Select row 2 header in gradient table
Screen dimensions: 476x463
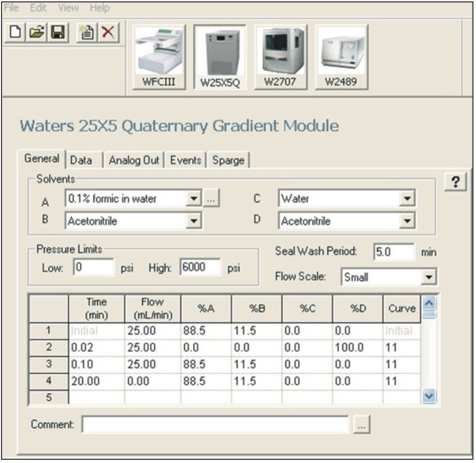point(49,347)
